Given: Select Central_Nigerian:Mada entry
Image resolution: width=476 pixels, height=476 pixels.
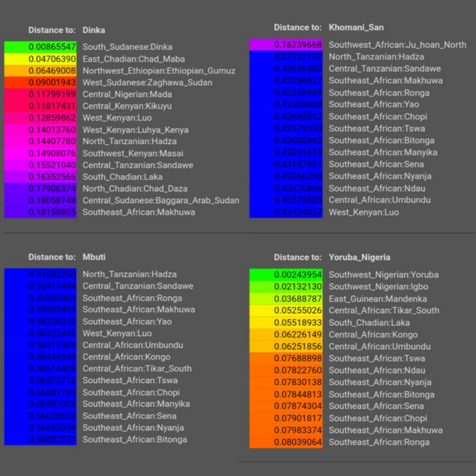Looking at the screenshot, I should click(x=127, y=94).
